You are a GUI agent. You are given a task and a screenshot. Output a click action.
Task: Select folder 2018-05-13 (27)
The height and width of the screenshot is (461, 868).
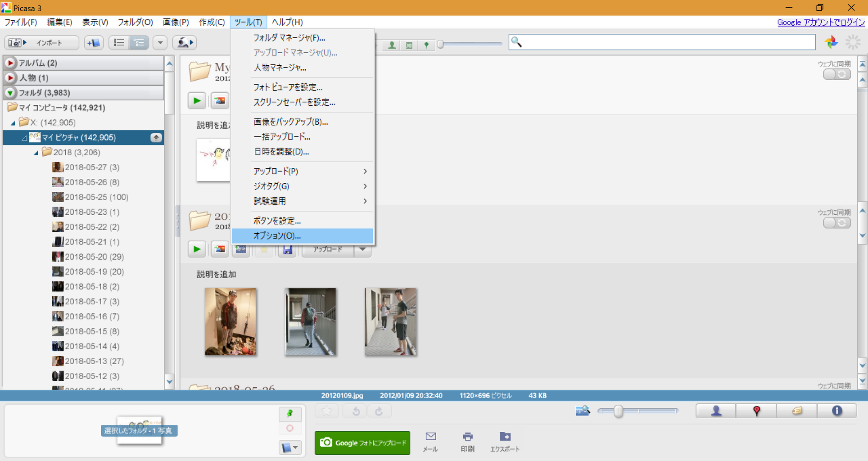[88, 361]
